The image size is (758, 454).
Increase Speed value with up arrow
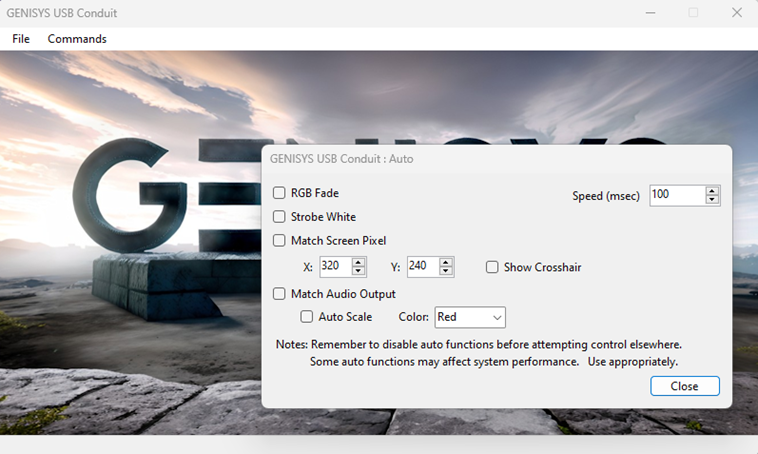(712, 191)
